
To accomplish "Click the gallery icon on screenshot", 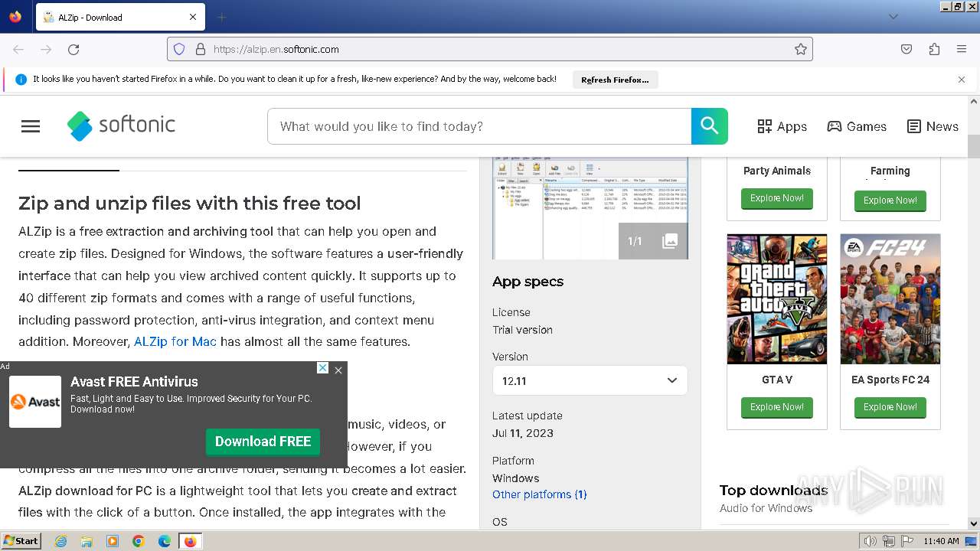I will click(670, 241).
